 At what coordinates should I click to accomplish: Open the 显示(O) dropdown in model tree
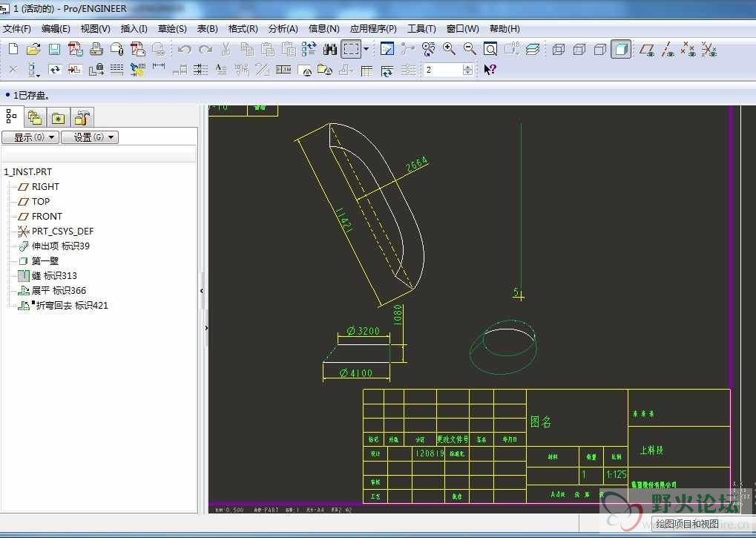pos(31,137)
